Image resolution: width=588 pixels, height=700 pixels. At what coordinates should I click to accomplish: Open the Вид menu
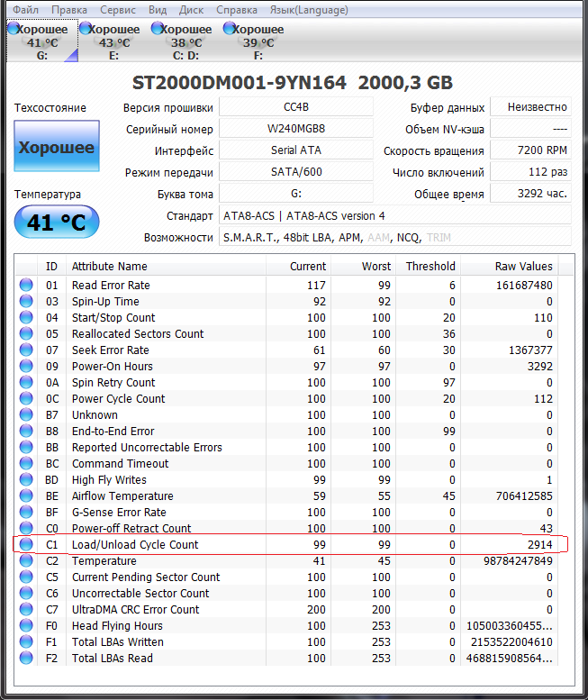click(158, 10)
